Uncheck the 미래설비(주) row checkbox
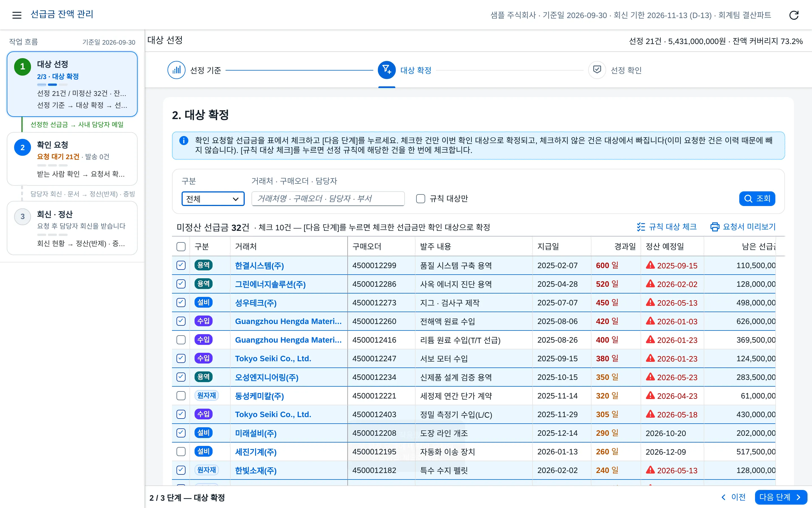 pos(181,433)
